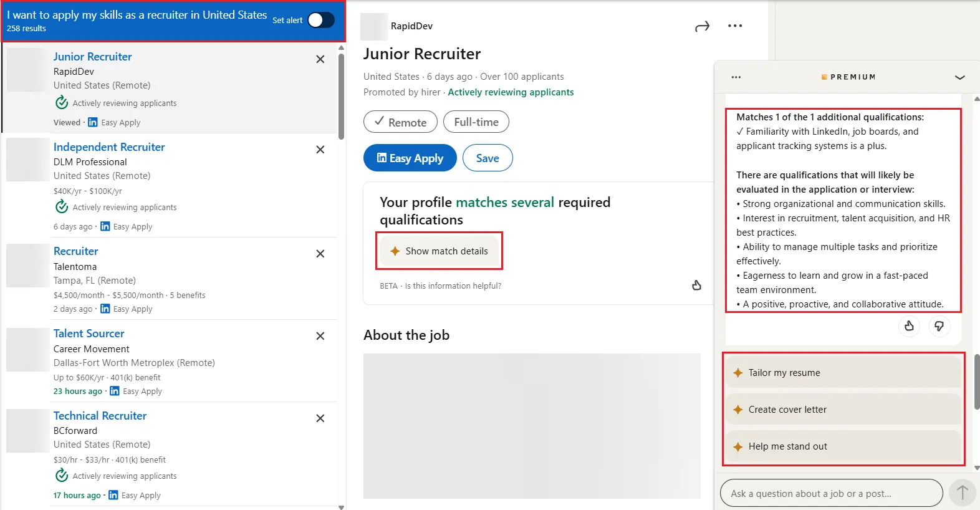The height and width of the screenshot is (510, 980).
Task: Dismiss the Technical Recruiter job card
Action: pyautogui.click(x=320, y=418)
